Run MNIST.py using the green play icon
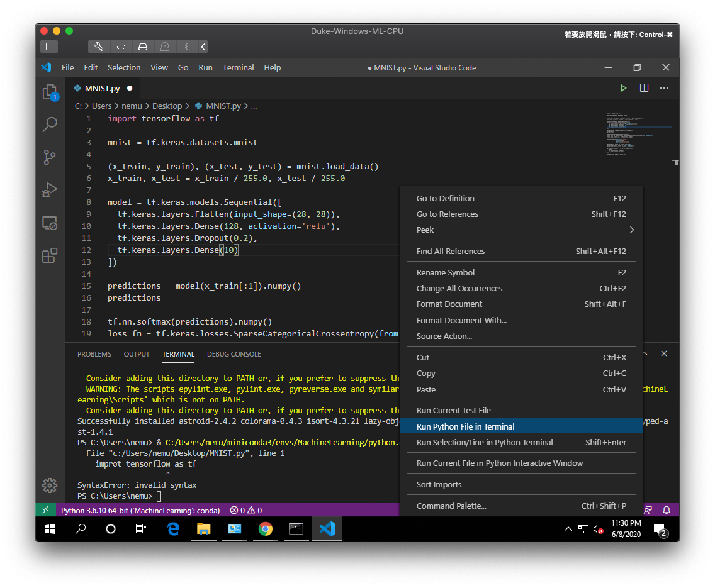Screen dimensions: 715x588 pyautogui.click(x=623, y=88)
